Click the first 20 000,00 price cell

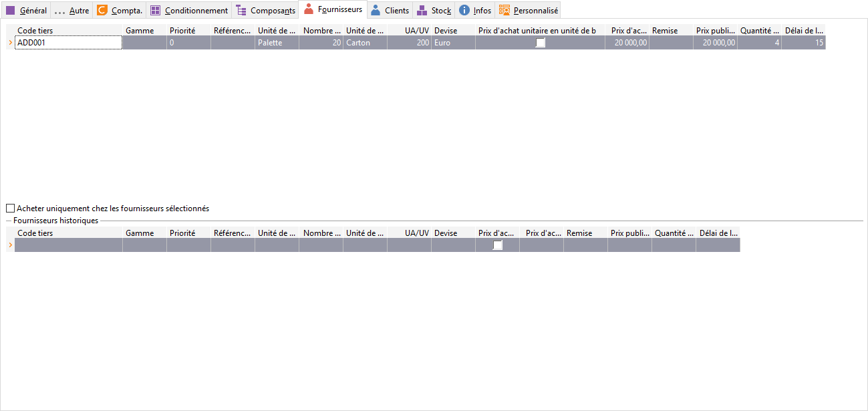point(627,43)
